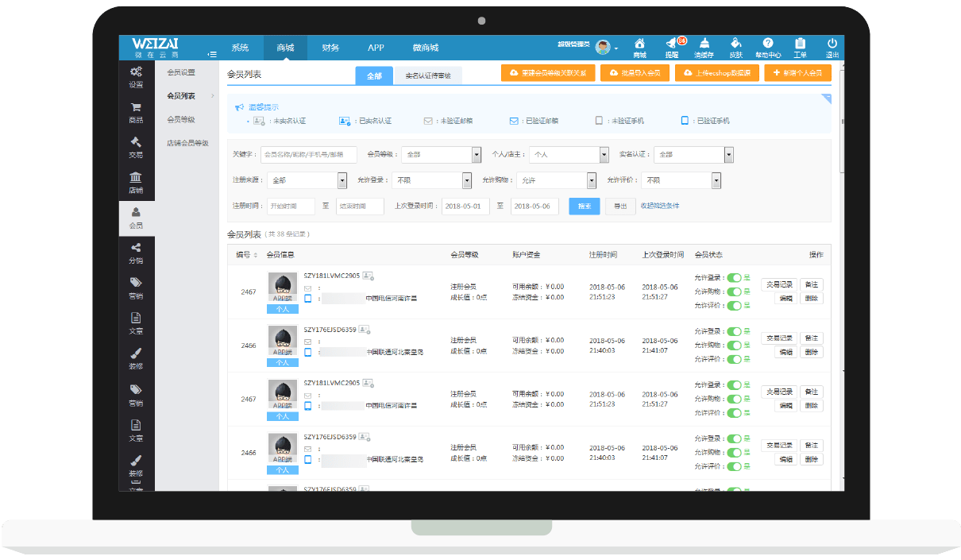Click 批量导入会员 to import members
The height and width of the screenshot is (560, 961).
point(635,72)
